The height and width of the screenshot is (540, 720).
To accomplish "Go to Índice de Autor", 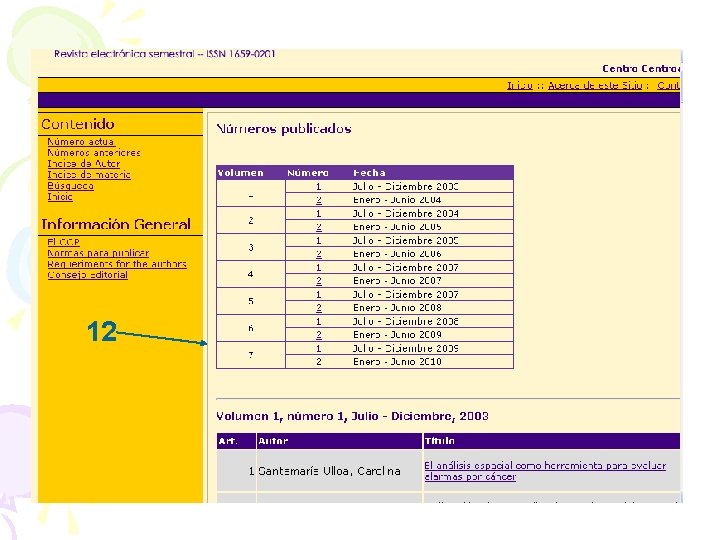I will (84, 164).
